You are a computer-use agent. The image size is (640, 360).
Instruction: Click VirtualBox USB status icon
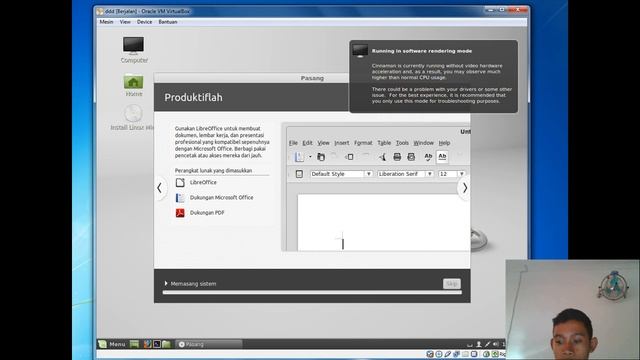click(448, 354)
